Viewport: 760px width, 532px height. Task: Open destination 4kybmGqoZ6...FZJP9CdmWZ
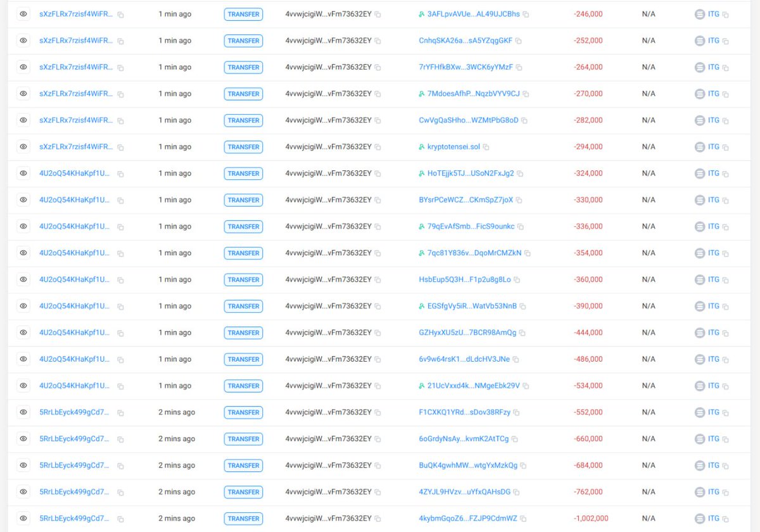click(468, 519)
